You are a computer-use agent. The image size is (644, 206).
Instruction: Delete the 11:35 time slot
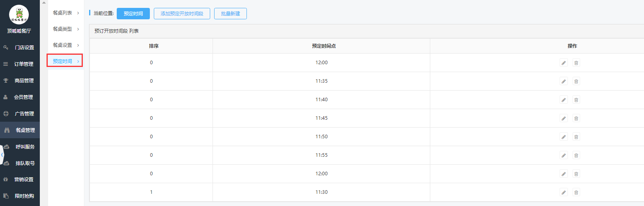576,82
